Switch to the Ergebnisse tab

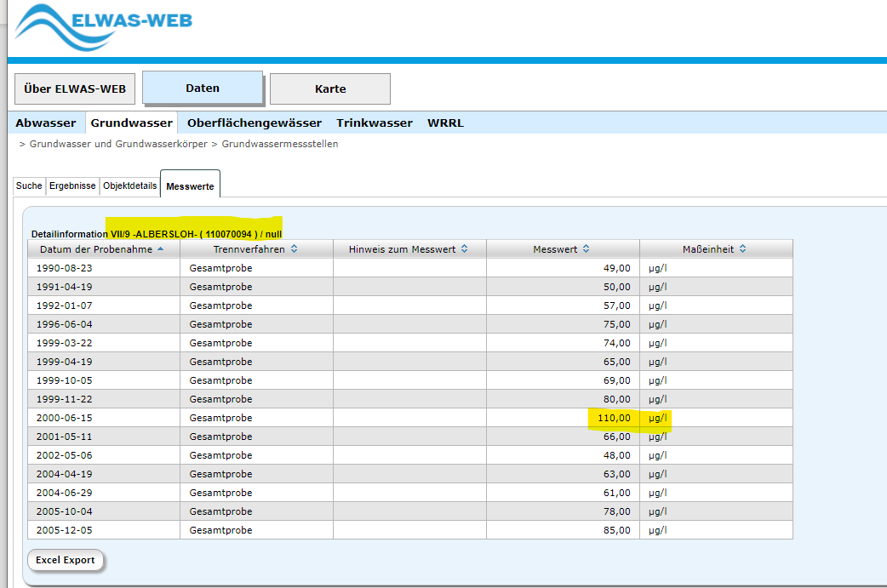point(72,186)
